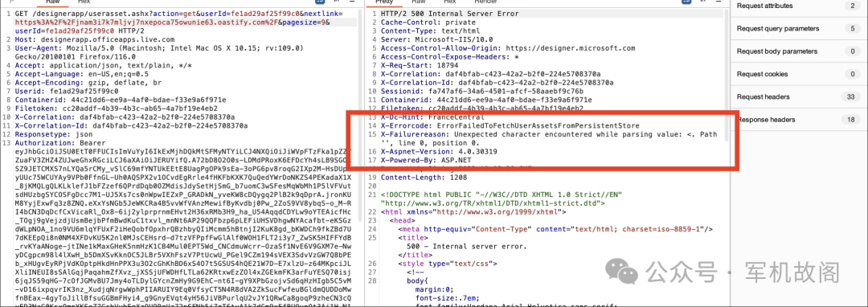
Task: Click the Responsetype: json header line
Action: click(x=54, y=134)
